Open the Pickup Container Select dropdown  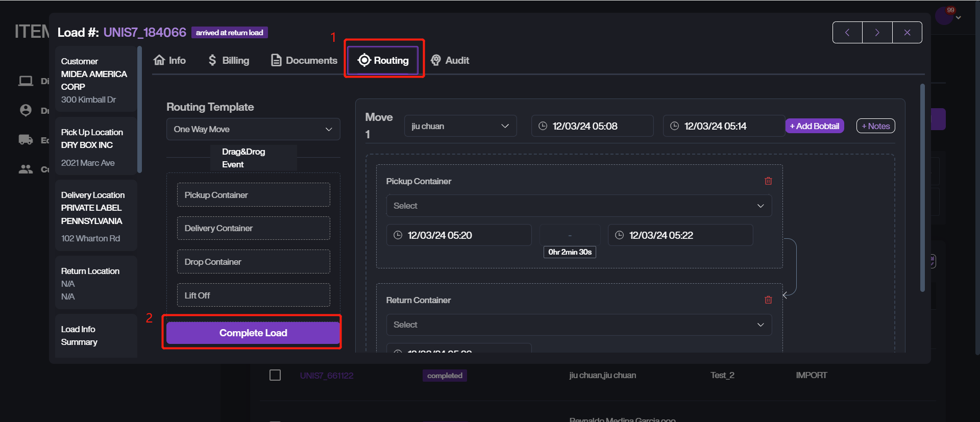578,206
